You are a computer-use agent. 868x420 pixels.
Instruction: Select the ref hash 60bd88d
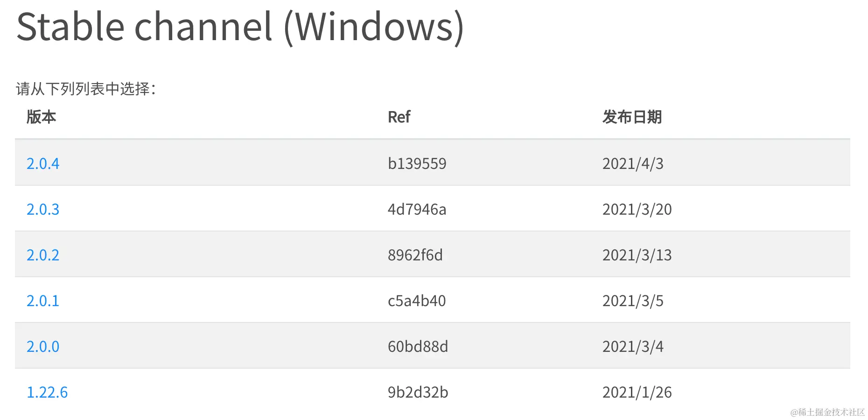tap(418, 346)
